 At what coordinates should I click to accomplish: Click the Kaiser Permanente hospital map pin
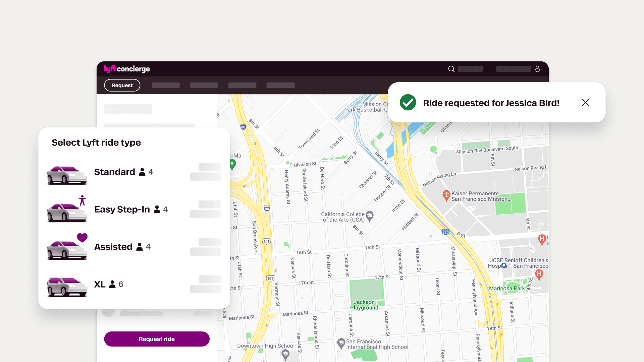pos(446,195)
